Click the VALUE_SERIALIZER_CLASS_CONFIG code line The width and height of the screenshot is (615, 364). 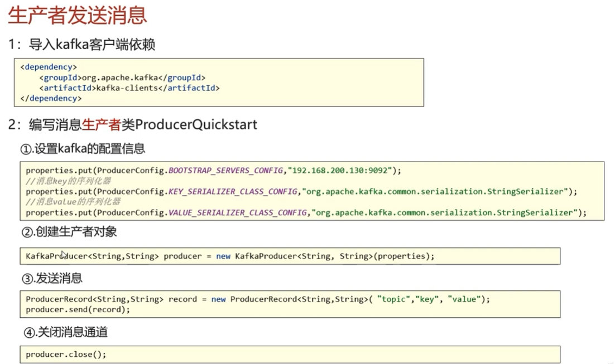[306, 213]
